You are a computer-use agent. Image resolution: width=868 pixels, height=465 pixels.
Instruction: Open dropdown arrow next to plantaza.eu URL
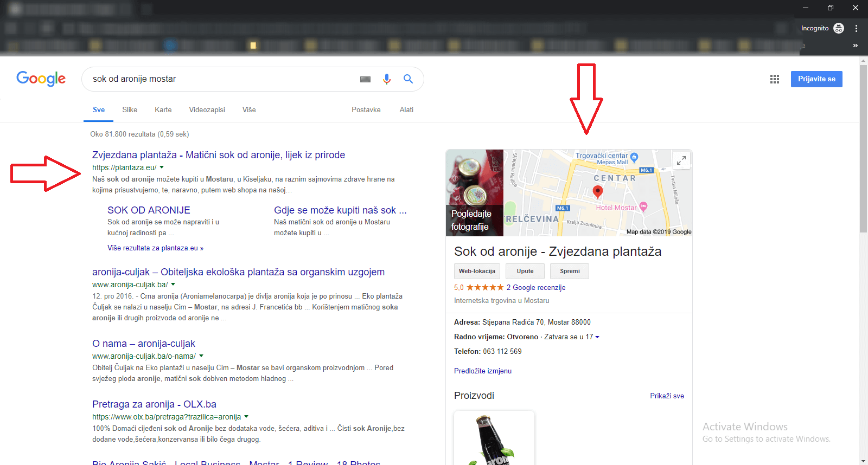point(162,167)
